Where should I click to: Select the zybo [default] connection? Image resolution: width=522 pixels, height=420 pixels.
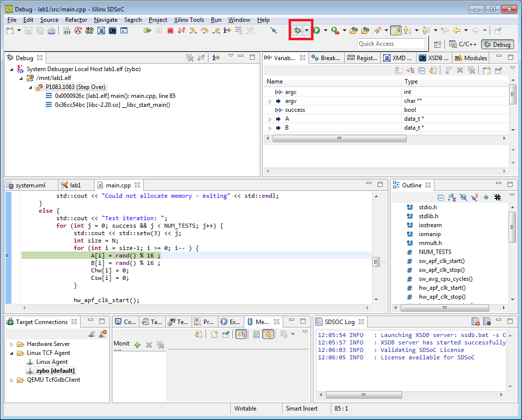point(51,371)
